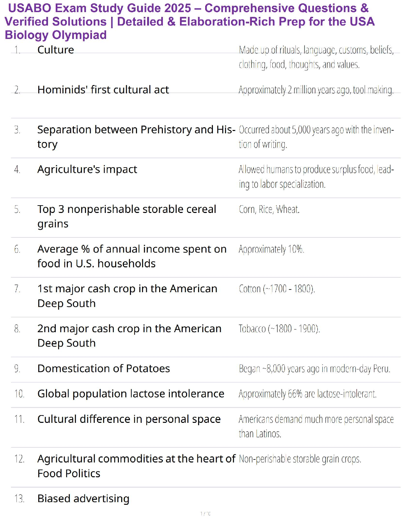Click the invention of writing definition

point(316,137)
